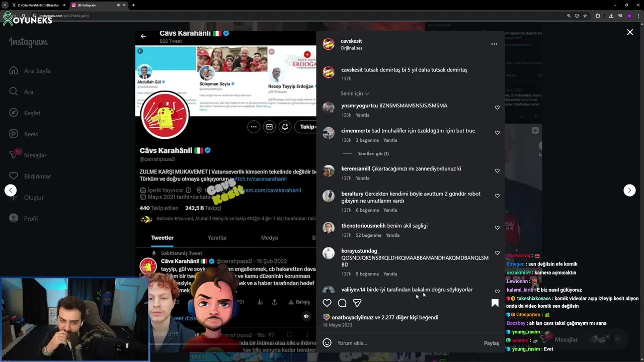The height and width of the screenshot is (362, 644).
Task: Open the cavskesit caption avatar
Action: 329,72
